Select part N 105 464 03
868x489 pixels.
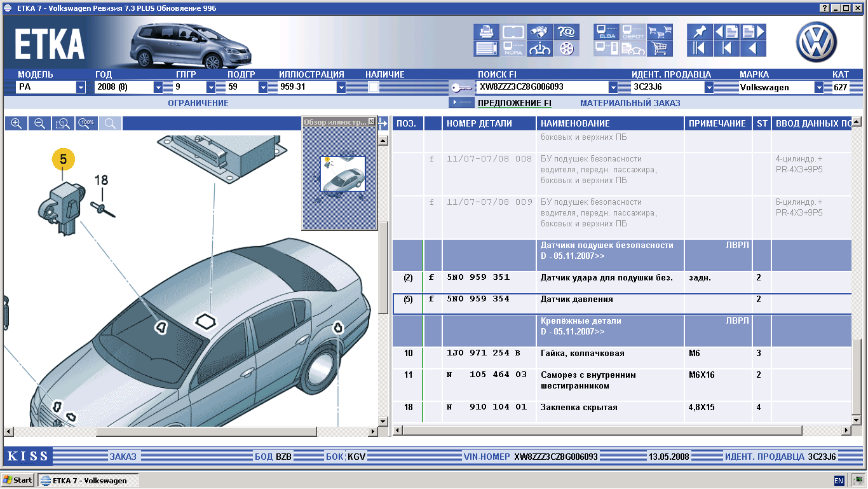(487, 375)
